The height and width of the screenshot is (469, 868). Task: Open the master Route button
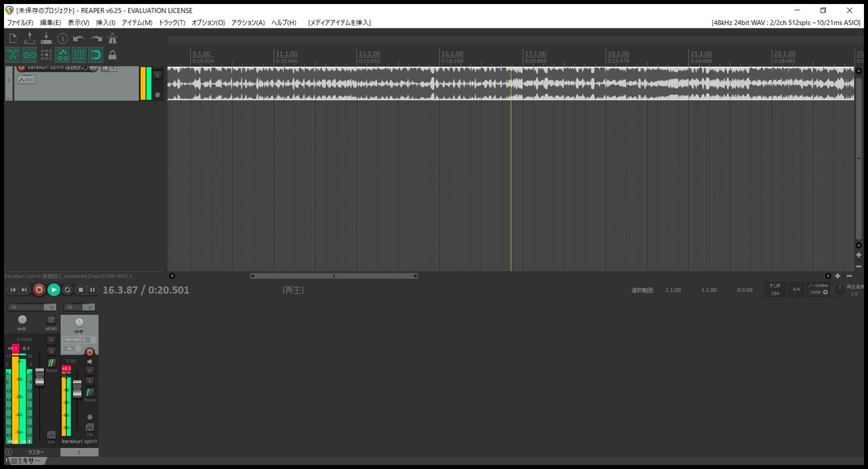(52, 363)
